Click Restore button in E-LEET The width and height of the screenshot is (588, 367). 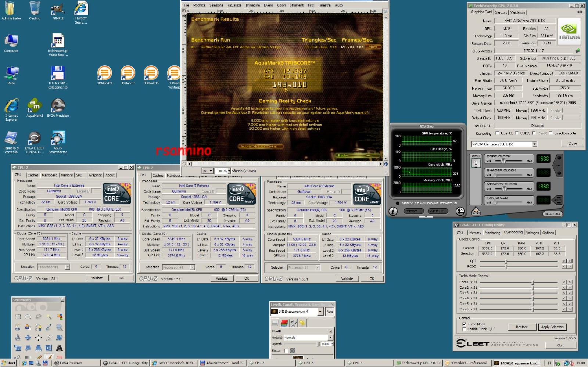pos(522,327)
